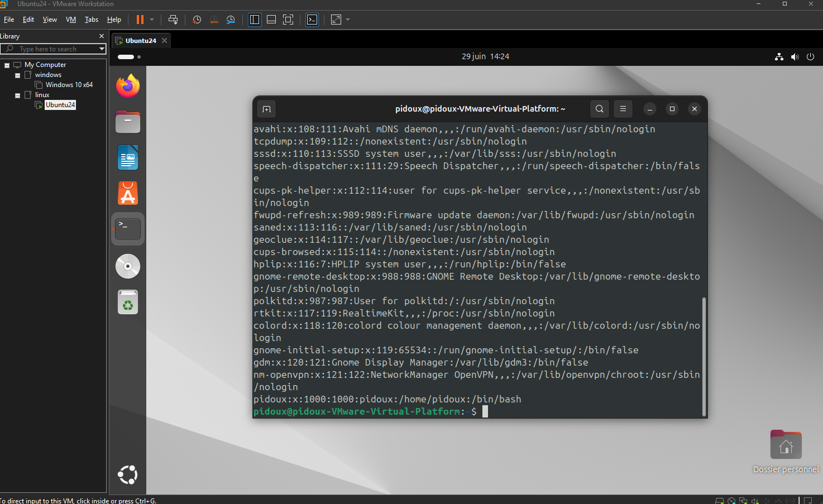This screenshot has height=504, width=823.
Task: Click Send Ctrl+Alt+Del toolbar icon
Action: 173,20
